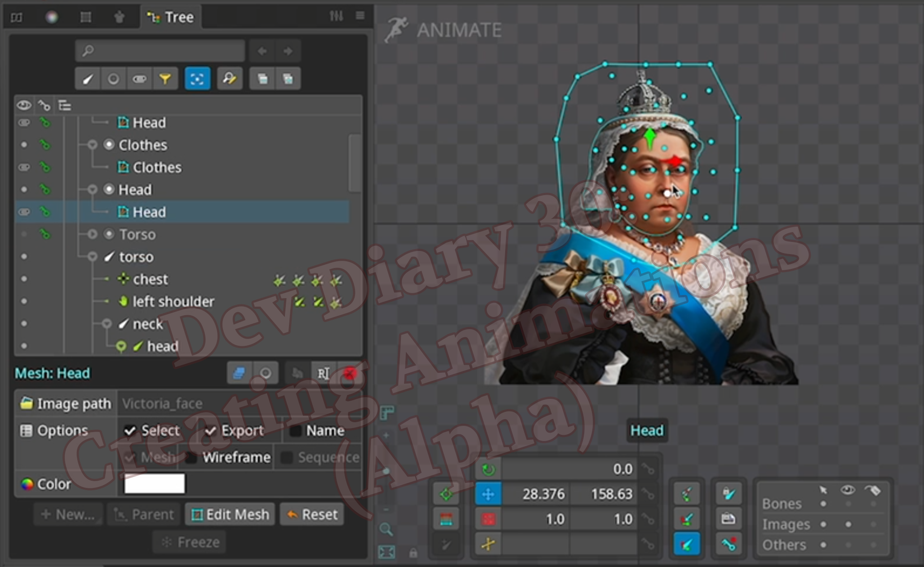Click the bones filter icon in tree toolbar

pos(88,79)
